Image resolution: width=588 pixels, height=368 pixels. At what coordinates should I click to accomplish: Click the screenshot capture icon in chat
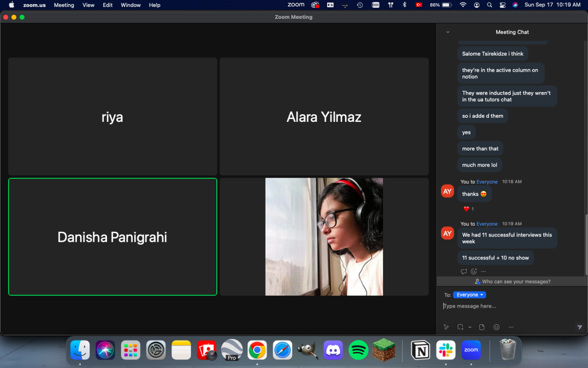point(460,327)
